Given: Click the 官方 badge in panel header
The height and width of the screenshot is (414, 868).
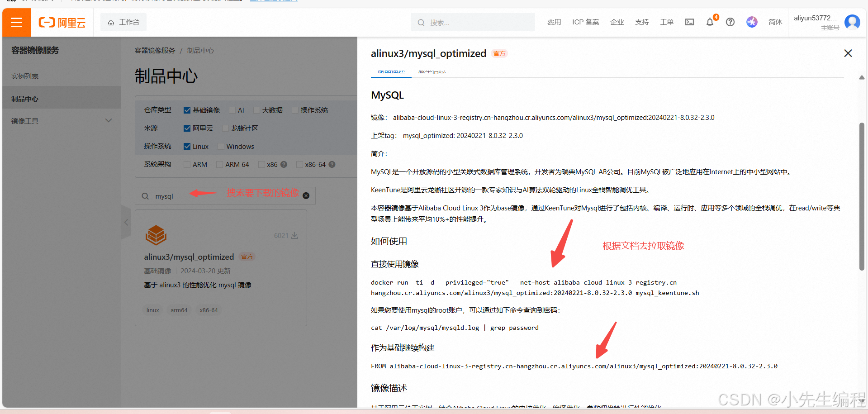Looking at the screenshot, I should coord(500,54).
